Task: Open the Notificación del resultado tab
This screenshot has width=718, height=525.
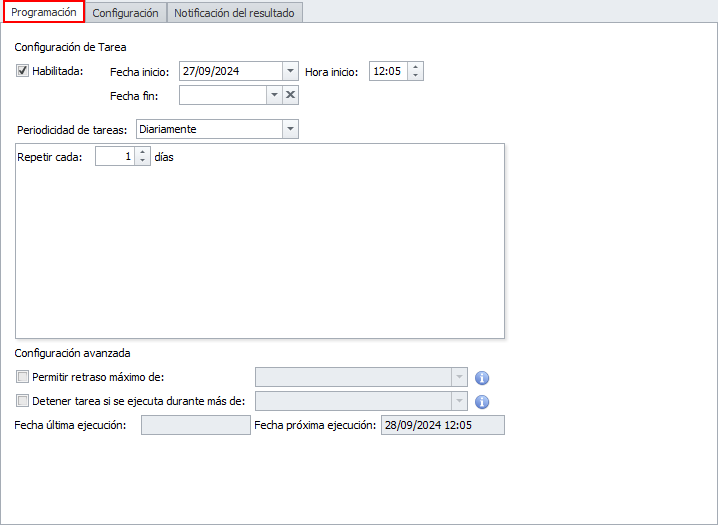Action: coord(234,13)
